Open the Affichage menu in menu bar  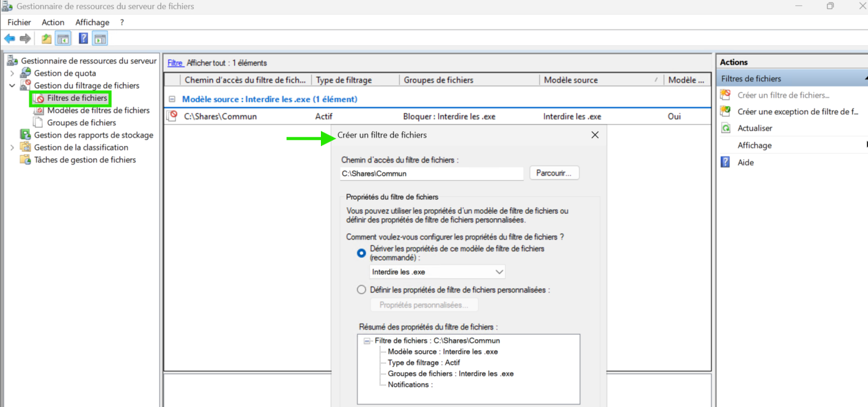pyautogui.click(x=92, y=22)
